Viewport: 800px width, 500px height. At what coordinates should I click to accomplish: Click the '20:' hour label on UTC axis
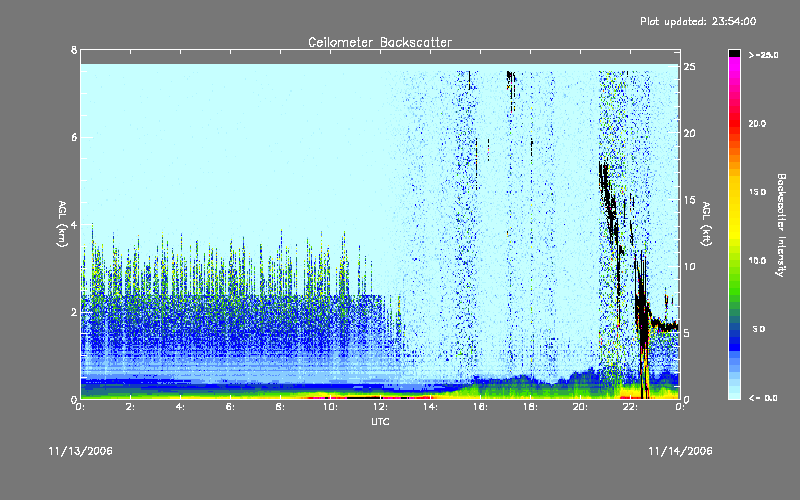pos(580,407)
